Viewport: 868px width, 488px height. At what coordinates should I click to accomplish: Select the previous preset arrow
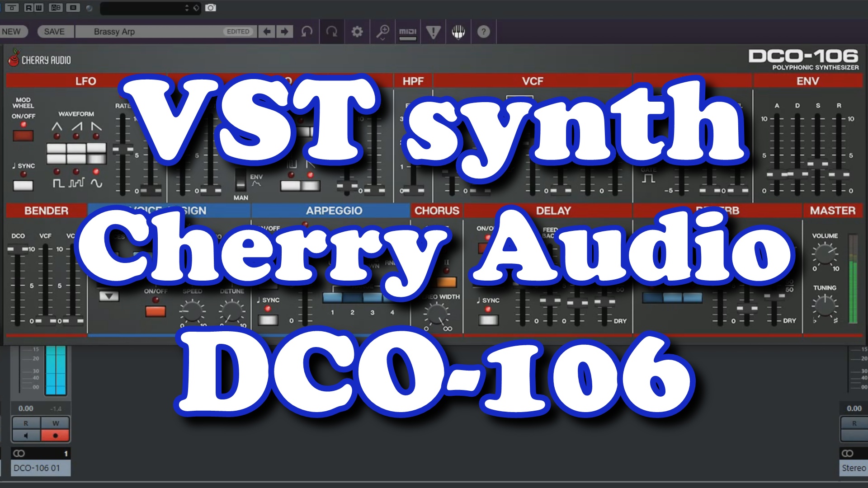267,32
